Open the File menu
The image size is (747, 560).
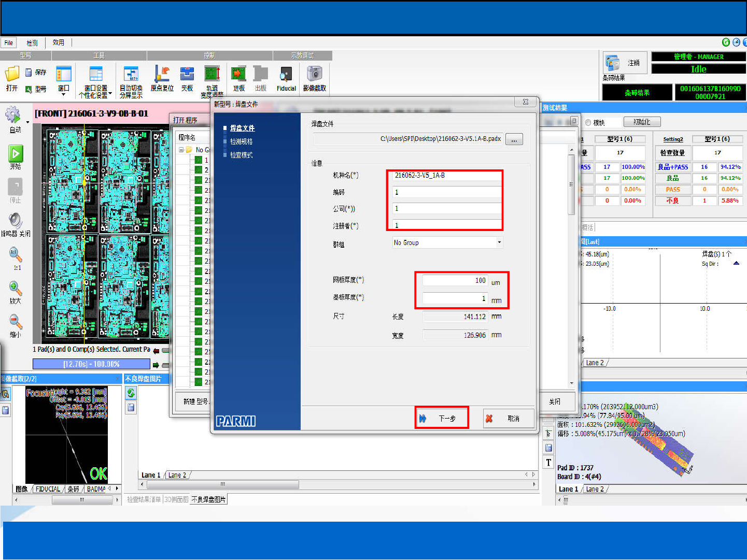coord(9,42)
